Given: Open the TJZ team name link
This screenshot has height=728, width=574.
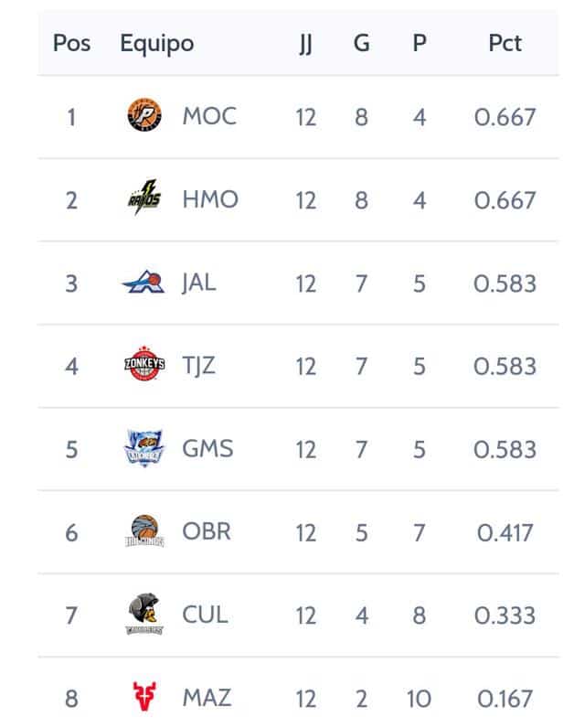Looking at the screenshot, I should point(198,366).
